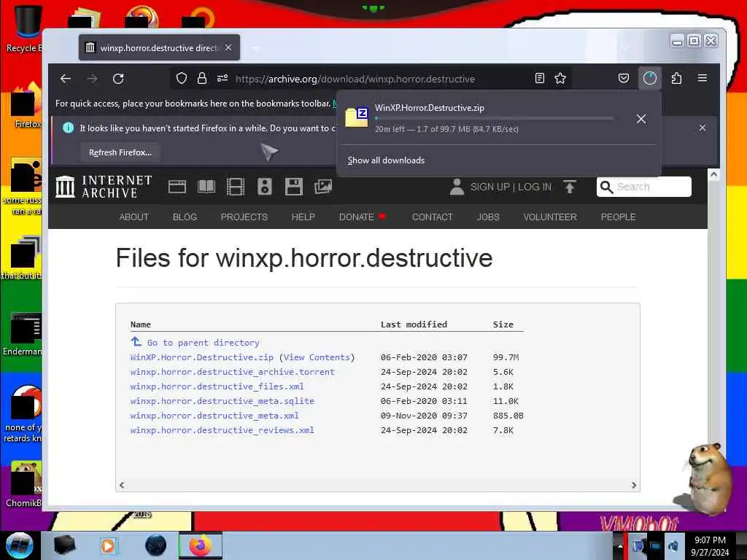The image size is (747, 560).
Task: Open winxp.horror.destructive_files.xml link
Action: (x=217, y=386)
